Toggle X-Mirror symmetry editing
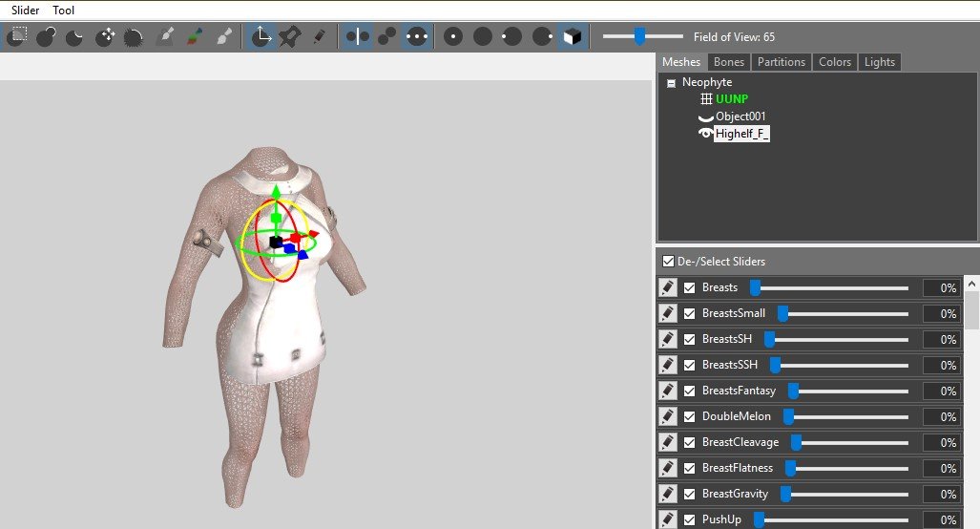Viewport: 980px width, 529px height. click(x=358, y=36)
